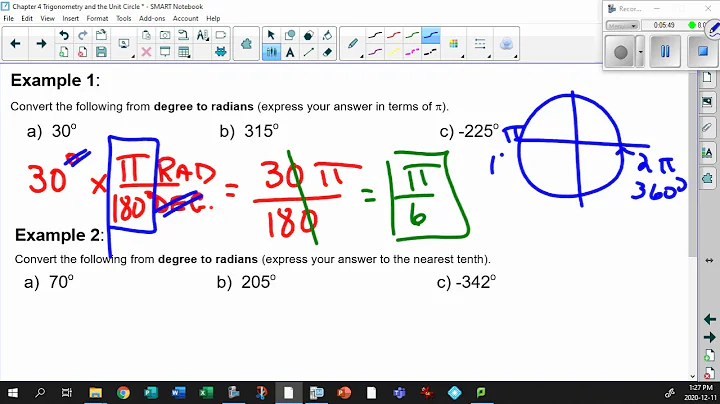Pick the yellow highlighter pen preset

pyautogui.click(x=394, y=52)
